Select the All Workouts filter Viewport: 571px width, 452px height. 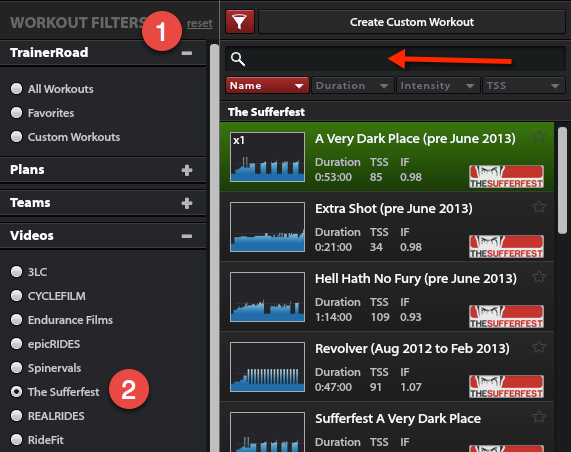click(x=16, y=89)
